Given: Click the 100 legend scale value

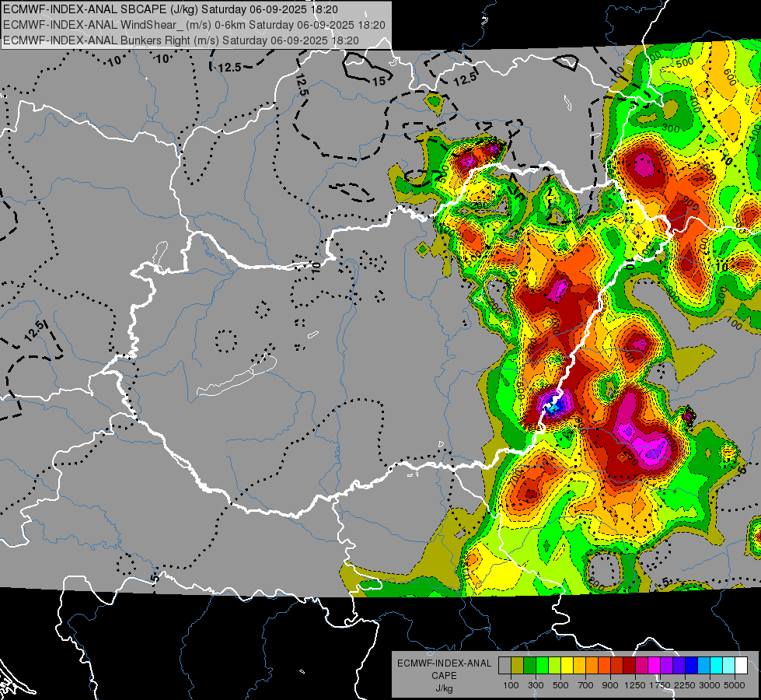Looking at the screenshot, I should pos(511,685).
